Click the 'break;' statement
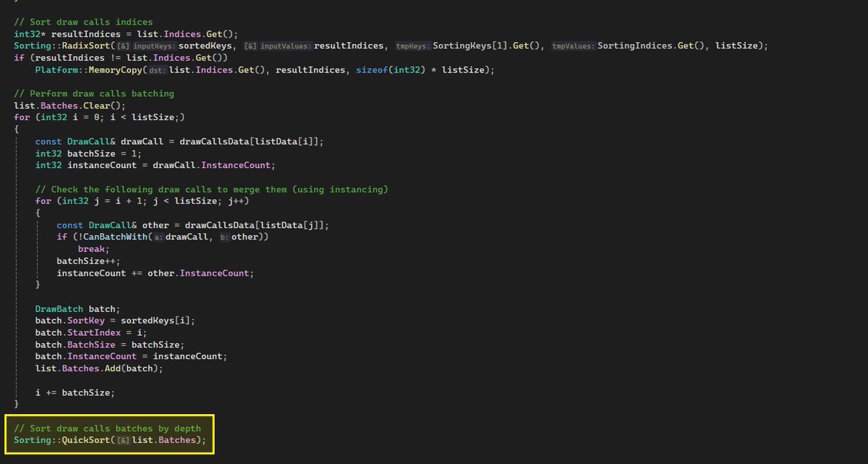This screenshot has height=464, width=868. [94, 249]
